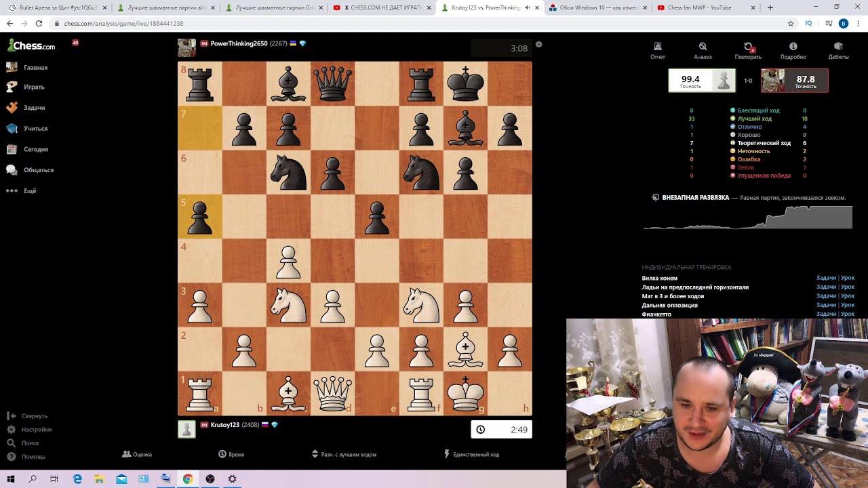Open Сегодня in the sidebar
Viewport: 868px width, 488px height.
(27, 149)
